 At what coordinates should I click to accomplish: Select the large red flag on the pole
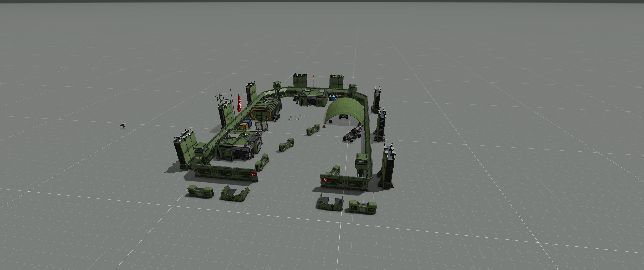point(239,103)
